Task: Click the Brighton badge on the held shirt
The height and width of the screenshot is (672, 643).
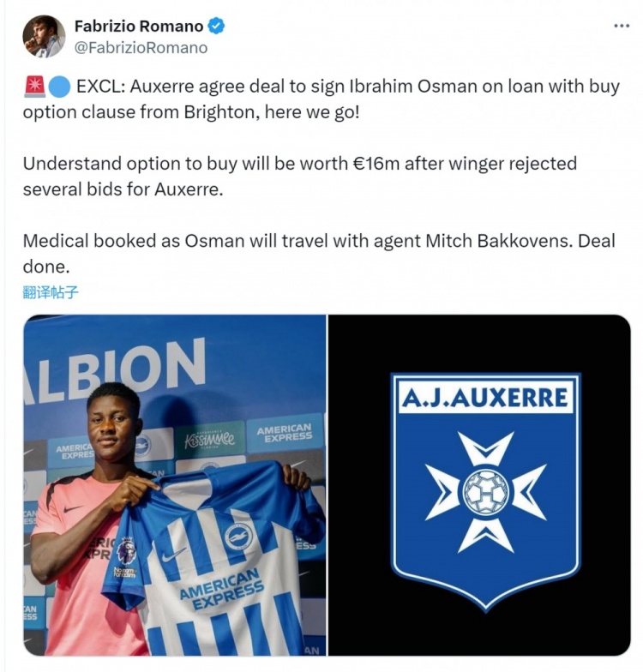Action: pyautogui.click(x=238, y=535)
